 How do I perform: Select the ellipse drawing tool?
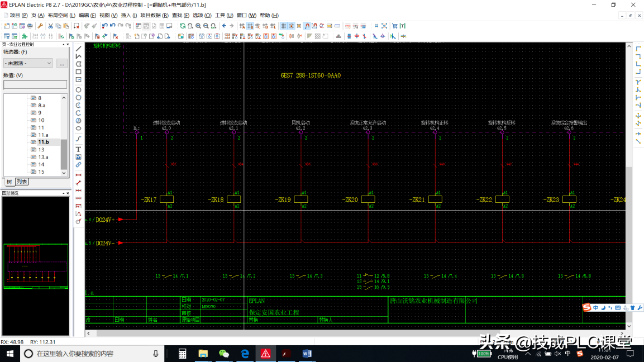point(78,128)
